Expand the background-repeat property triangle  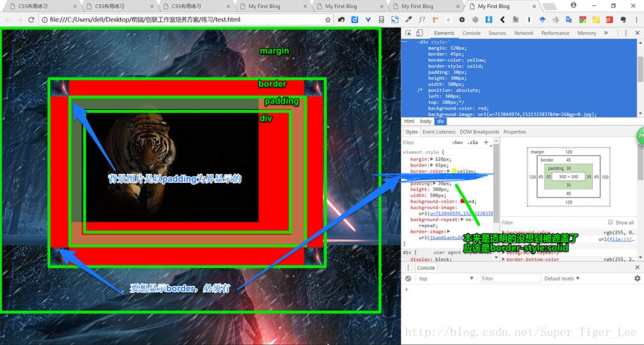point(463,219)
